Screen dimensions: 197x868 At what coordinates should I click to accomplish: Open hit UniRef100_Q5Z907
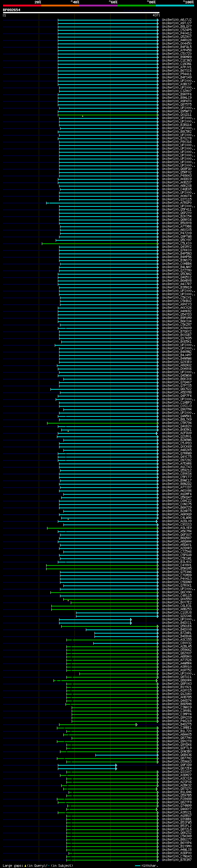pos(177,37)
